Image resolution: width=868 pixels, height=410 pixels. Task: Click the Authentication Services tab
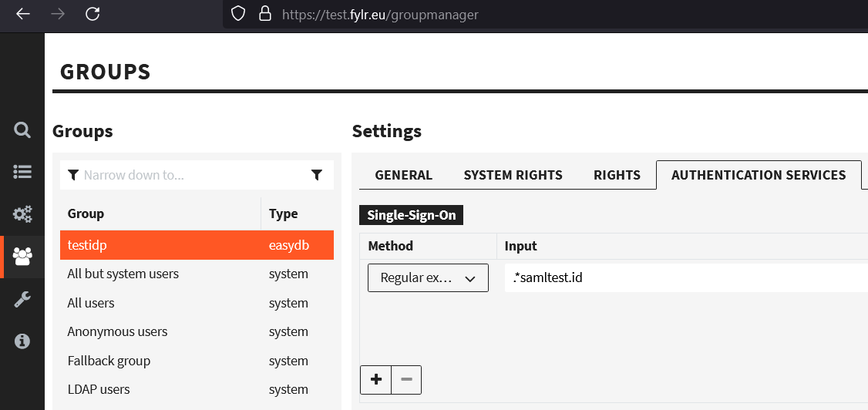coord(759,175)
